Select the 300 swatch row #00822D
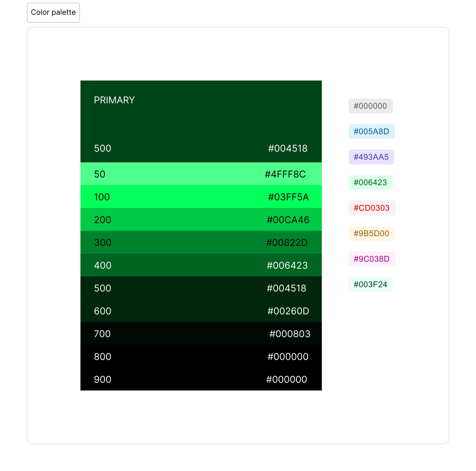 [201, 242]
